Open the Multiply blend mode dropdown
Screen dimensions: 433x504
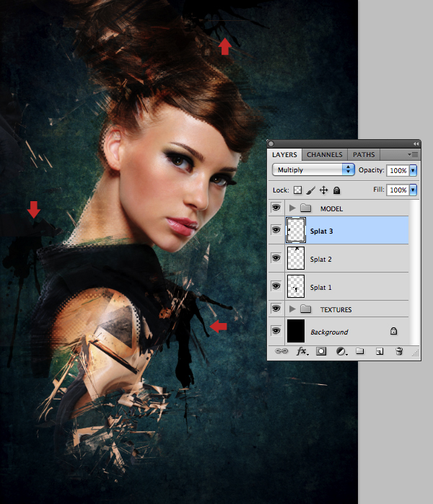pos(313,169)
